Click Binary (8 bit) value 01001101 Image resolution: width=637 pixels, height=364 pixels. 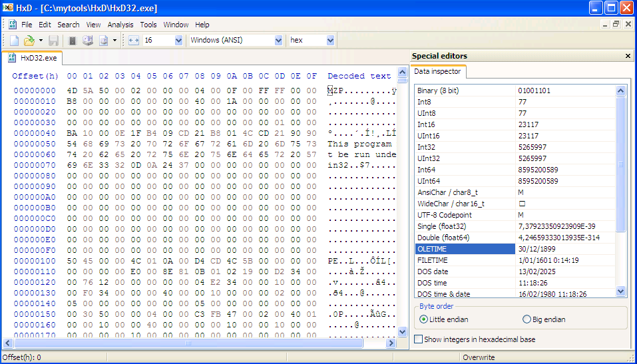click(534, 91)
